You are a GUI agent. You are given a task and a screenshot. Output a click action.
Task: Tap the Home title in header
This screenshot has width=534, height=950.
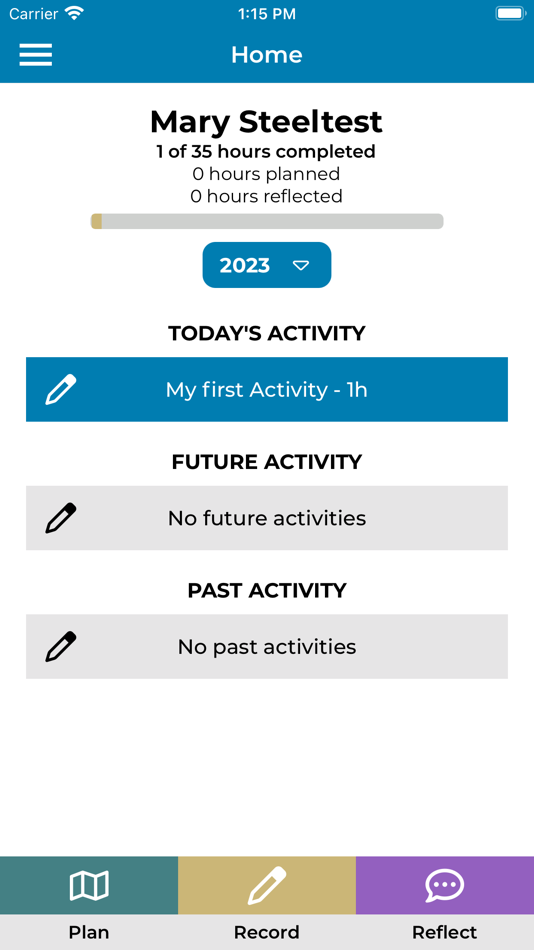pos(267,55)
